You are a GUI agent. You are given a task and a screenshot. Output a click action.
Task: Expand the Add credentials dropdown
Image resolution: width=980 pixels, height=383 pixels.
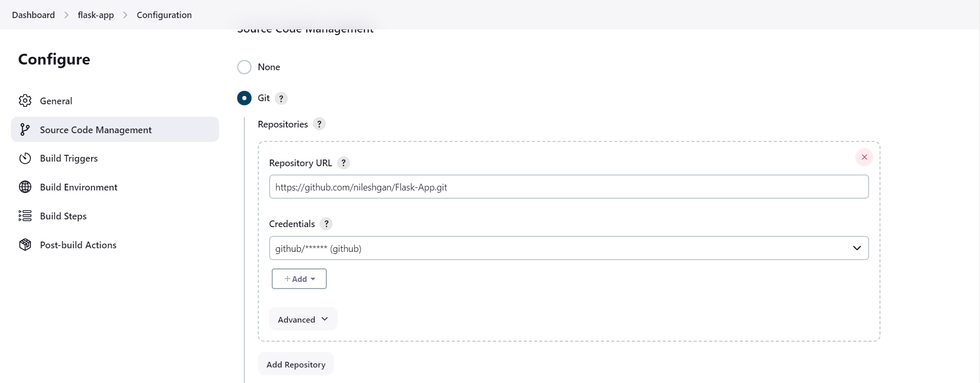299,279
